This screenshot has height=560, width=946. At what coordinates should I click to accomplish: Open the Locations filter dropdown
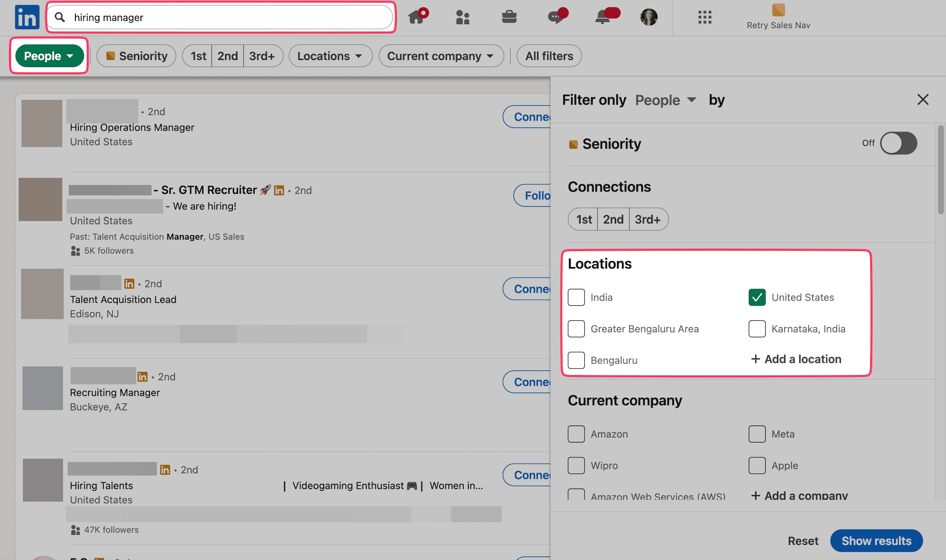(x=330, y=56)
